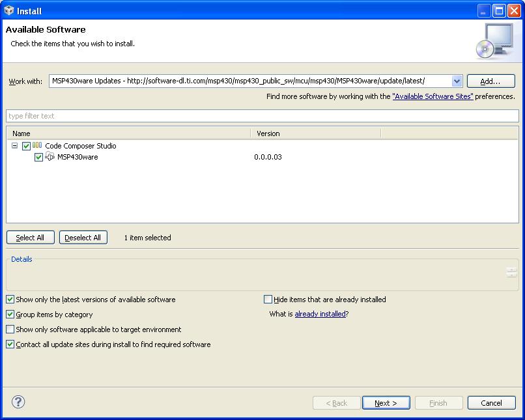Image resolution: width=525 pixels, height=420 pixels.
Task: Click the Code Composer Studio category icon
Action: coord(37,146)
